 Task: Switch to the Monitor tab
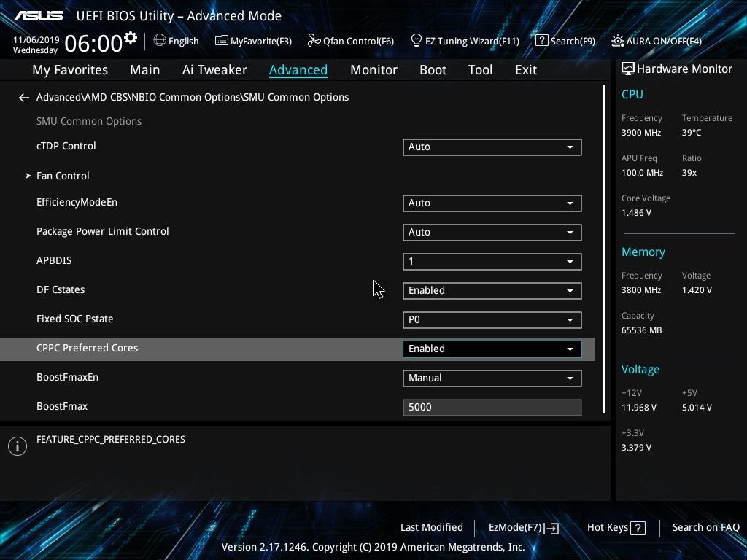373,70
